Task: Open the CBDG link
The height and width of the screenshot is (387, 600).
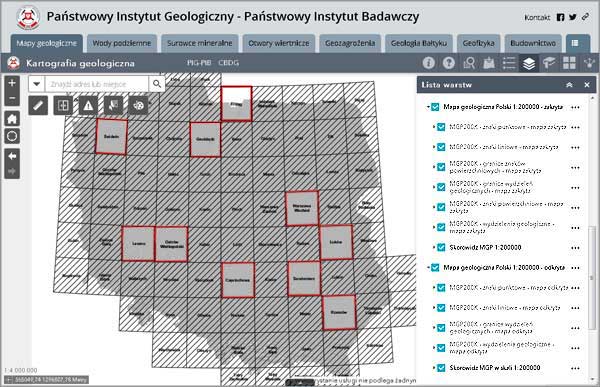Action: coord(228,63)
